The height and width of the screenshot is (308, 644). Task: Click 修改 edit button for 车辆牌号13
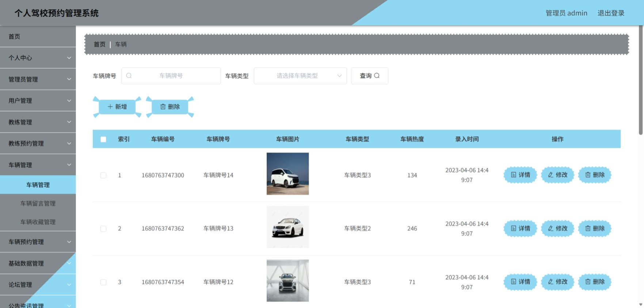click(557, 228)
